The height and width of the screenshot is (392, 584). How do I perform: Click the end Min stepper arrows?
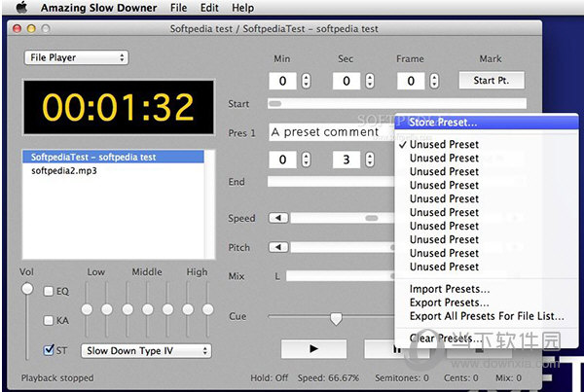coord(306,160)
